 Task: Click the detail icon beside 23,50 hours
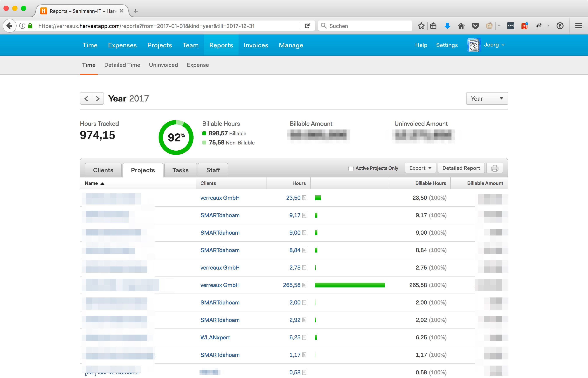[x=304, y=198]
